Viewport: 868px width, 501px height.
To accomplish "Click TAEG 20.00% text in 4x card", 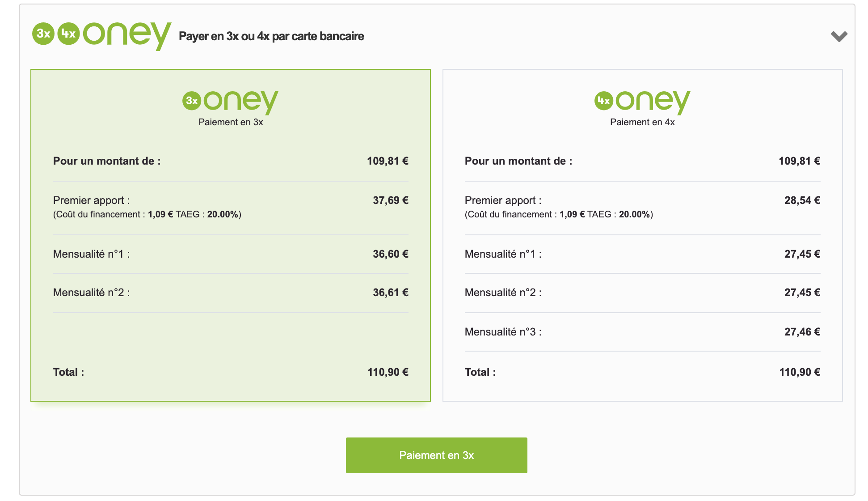I will point(619,214).
